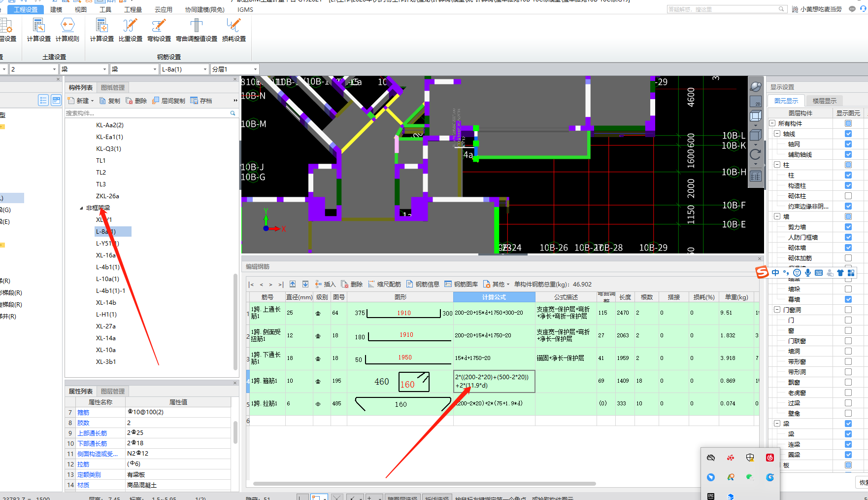This screenshot has width=868, height=500.
Task: Click 删除 in rebar editor toolbar
Action: [352, 284]
